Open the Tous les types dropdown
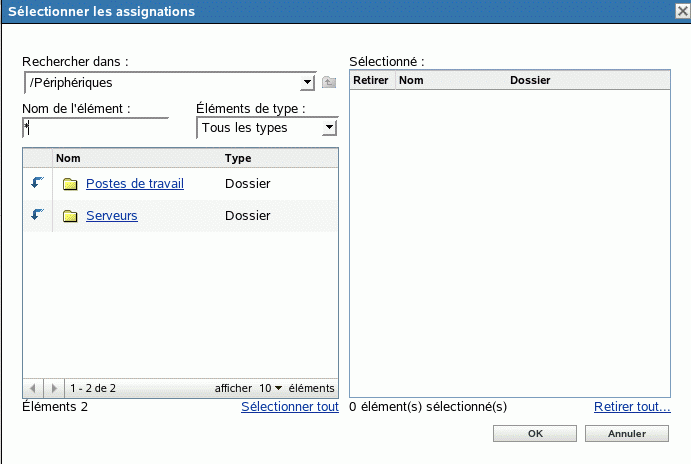Screen dimensions: 691x464 (329, 128)
